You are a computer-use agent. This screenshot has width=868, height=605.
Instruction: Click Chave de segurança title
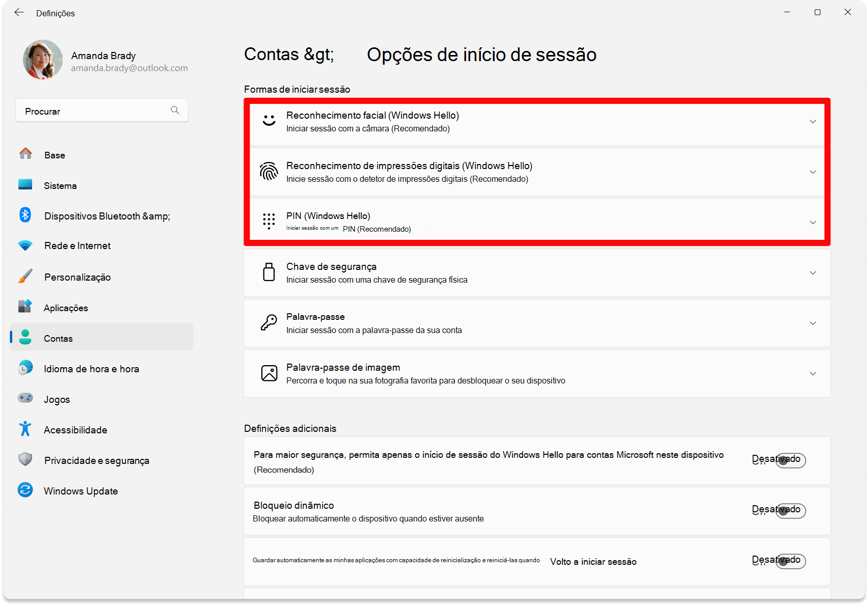point(331,266)
